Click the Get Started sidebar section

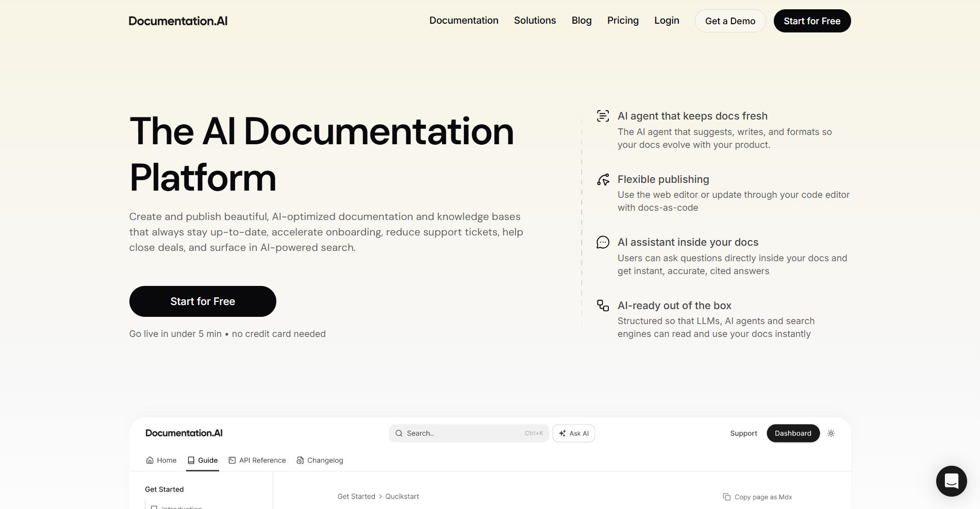164,489
